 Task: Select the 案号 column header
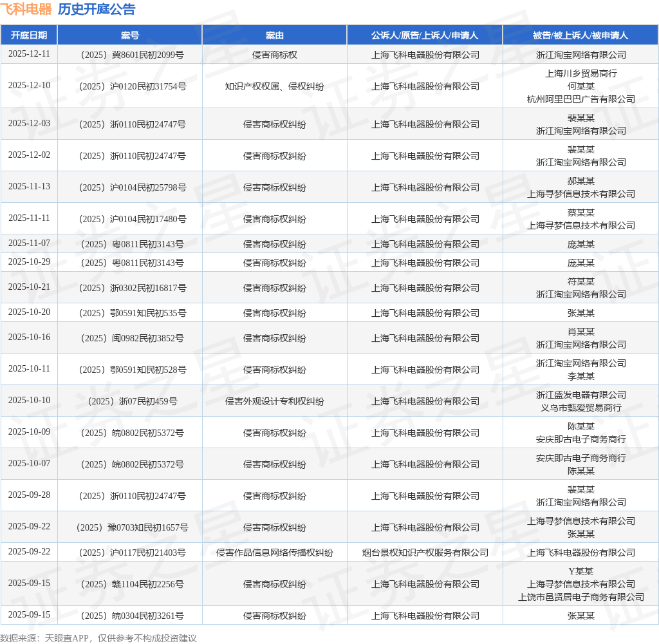pos(130,35)
